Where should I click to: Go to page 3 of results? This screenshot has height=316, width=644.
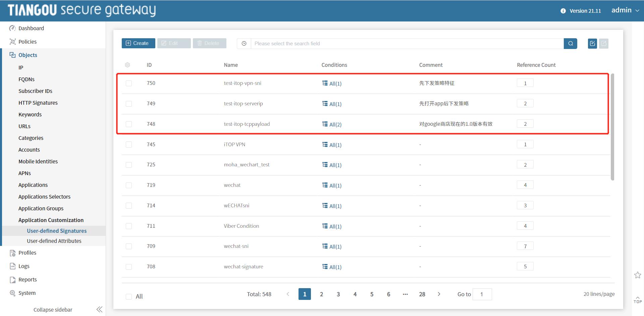pyautogui.click(x=338, y=294)
